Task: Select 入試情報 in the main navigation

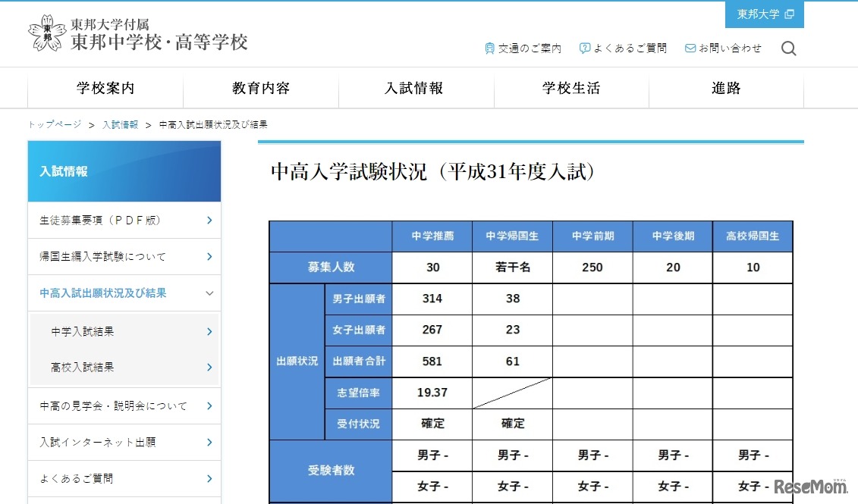Action: [414, 88]
